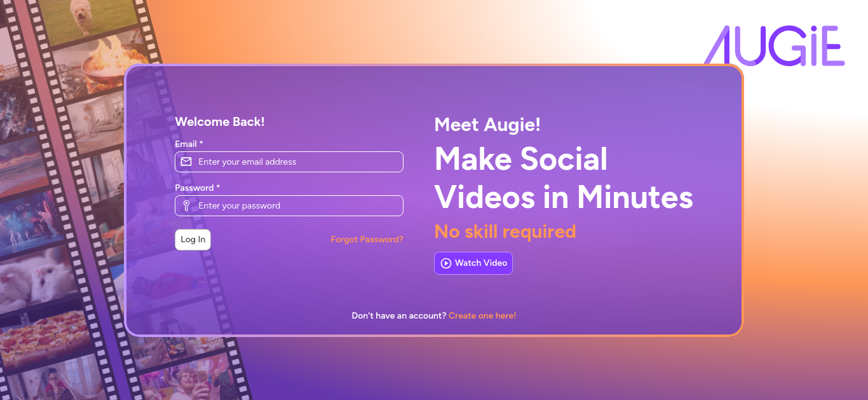Screen dimensions: 868x400
Task: Click the 'Welcome Back!' heading
Action: [220, 121]
